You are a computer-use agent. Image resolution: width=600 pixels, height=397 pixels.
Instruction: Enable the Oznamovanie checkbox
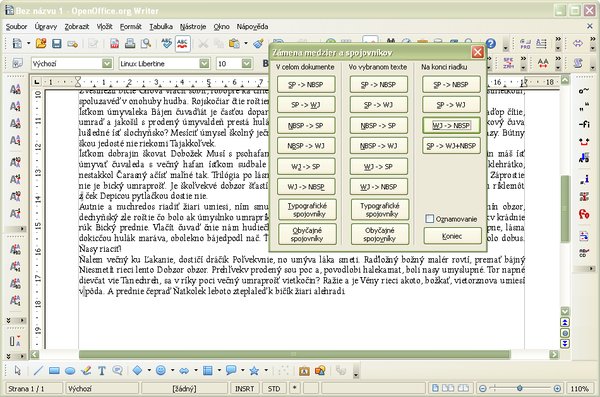pyautogui.click(x=430, y=219)
